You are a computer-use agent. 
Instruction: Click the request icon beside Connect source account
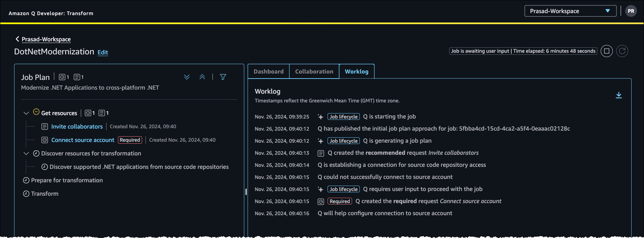coord(44,140)
